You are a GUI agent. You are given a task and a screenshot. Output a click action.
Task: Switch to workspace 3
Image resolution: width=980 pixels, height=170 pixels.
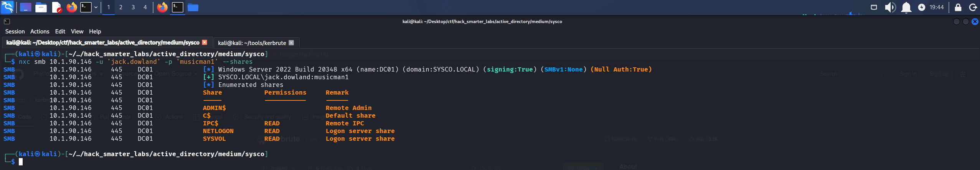click(x=133, y=7)
